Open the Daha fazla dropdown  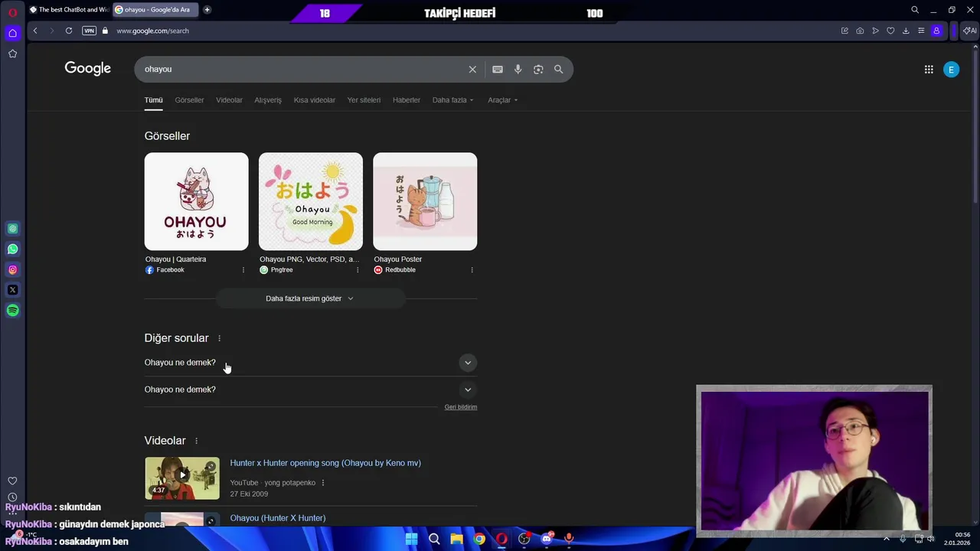pos(452,100)
